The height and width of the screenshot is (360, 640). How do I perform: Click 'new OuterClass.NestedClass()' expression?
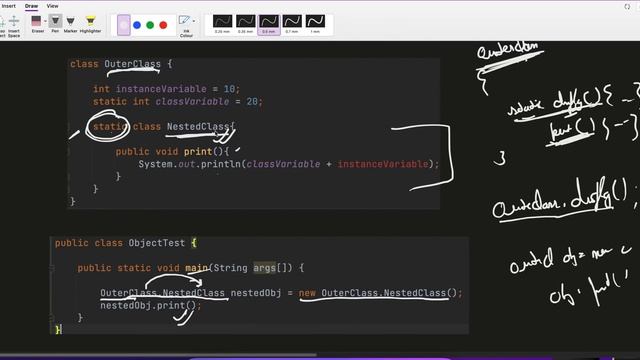coord(378,293)
